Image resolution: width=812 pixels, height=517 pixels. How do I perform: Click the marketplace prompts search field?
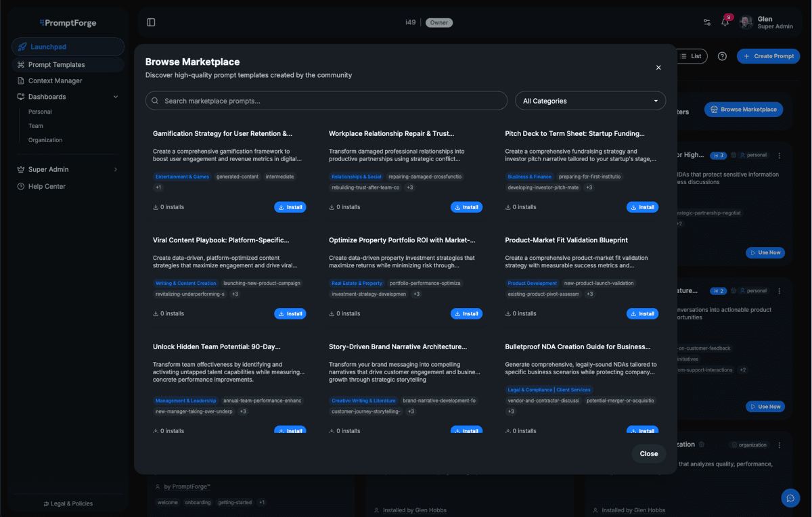pos(326,100)
